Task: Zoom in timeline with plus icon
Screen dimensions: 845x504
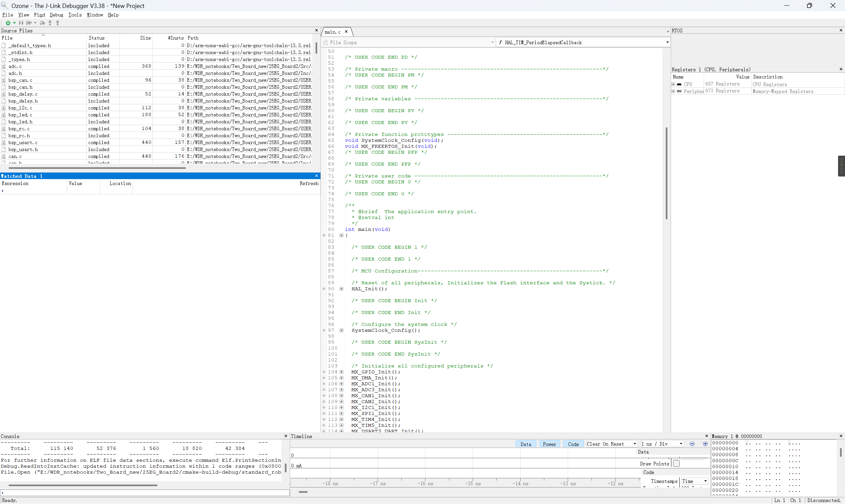Action: tap(705, 444)
